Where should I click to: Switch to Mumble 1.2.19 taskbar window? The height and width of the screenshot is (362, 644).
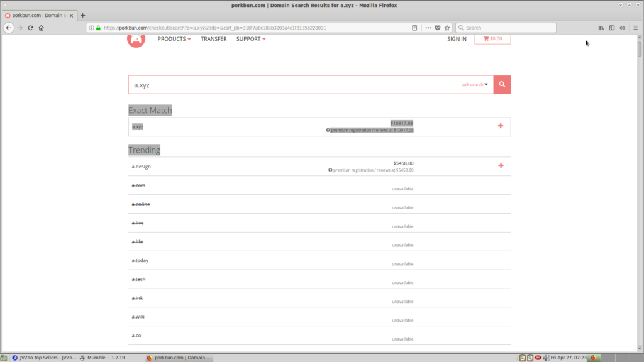coord(103,358)
